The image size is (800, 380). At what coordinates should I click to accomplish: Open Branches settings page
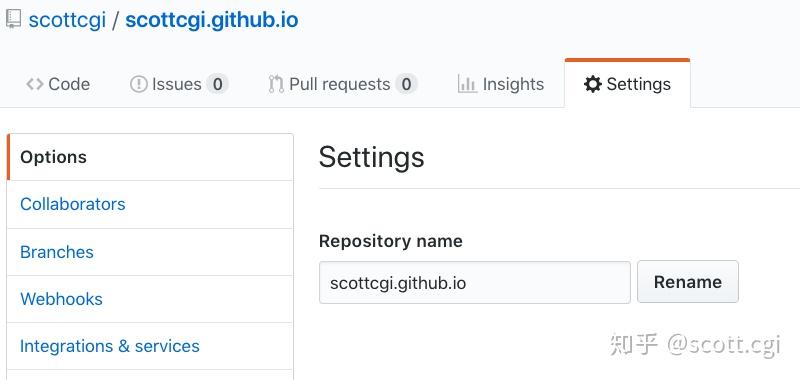(x=150, y=252)
